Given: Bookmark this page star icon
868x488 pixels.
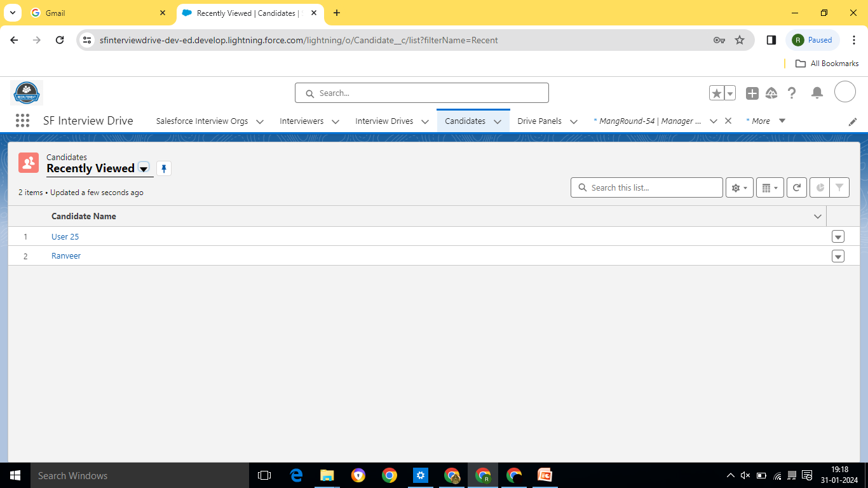Looking at the screenshot, I should tap(740, 40).
